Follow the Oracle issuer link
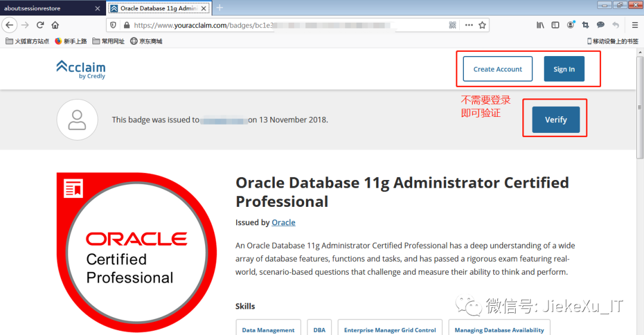The height and width of the screenshot is (335, 644). 283,222
